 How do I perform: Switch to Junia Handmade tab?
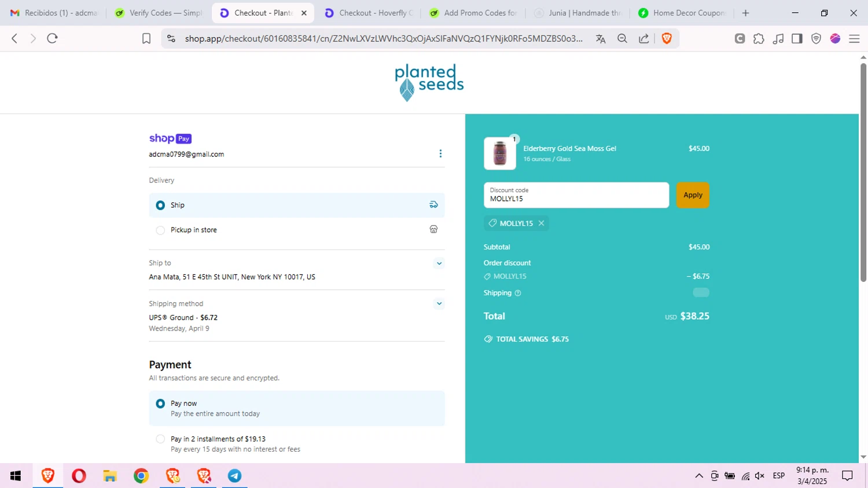[x=578, y=13]
